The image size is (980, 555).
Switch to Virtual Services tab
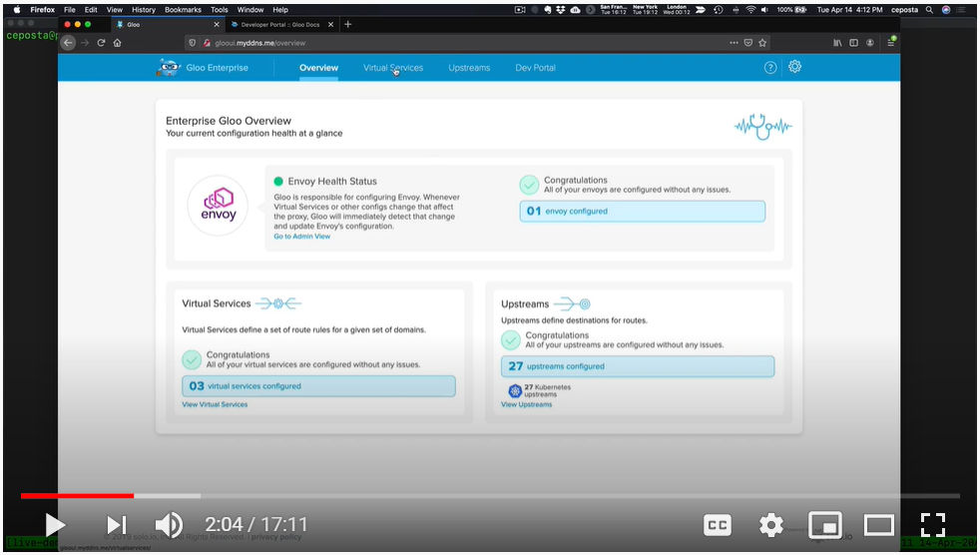[393, 68]
